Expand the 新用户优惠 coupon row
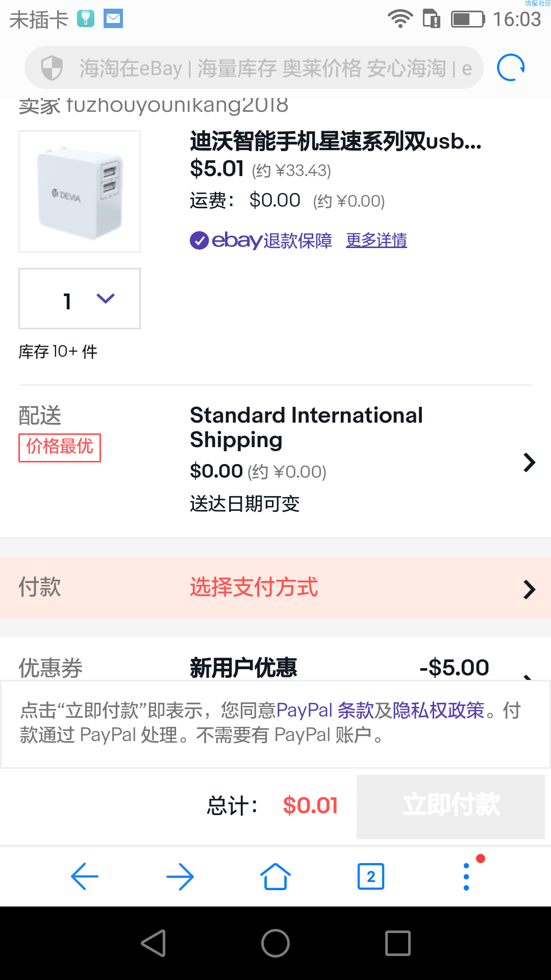 (x=275, y=664)
